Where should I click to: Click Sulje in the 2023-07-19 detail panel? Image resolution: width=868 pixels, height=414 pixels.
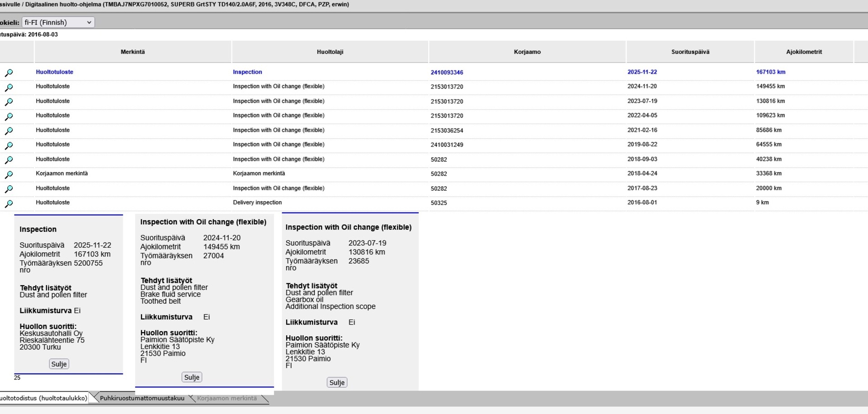point(337,382)
